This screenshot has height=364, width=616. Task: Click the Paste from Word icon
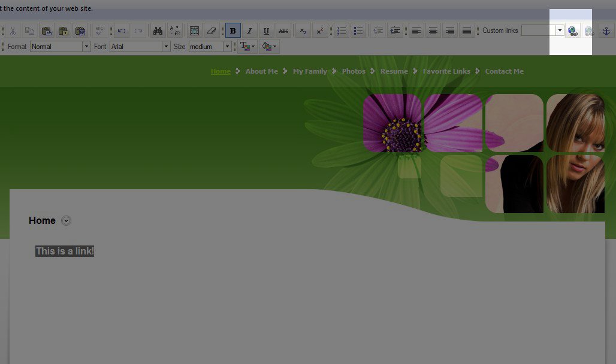click(x=80, y=31)
